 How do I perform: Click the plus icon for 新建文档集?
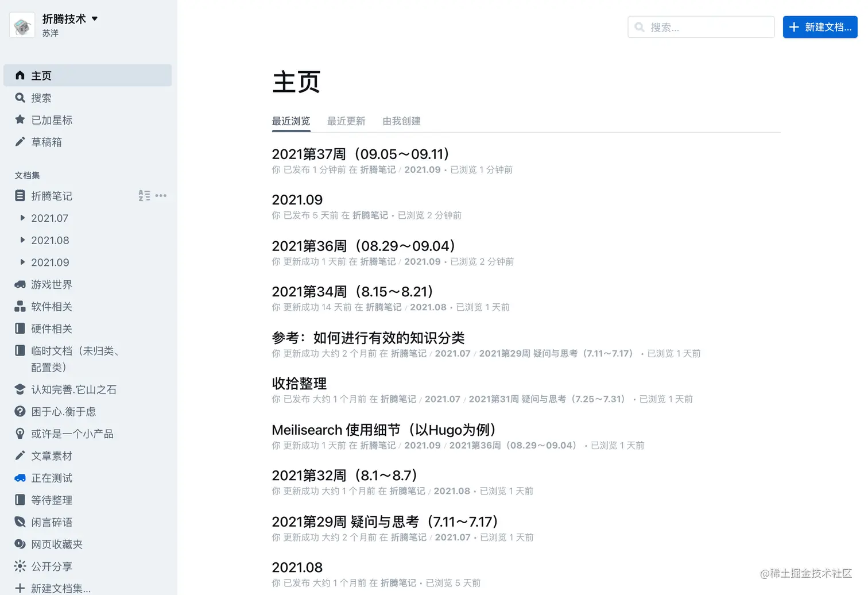[x=20, y=588]
